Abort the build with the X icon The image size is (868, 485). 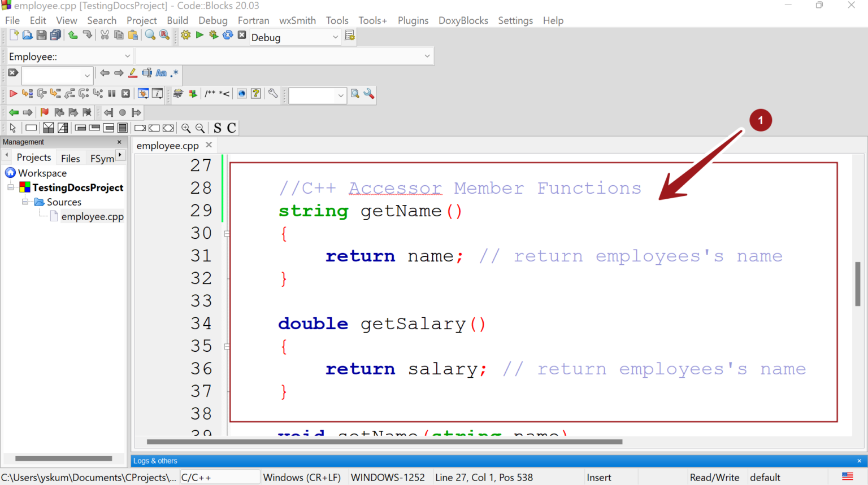tap(241, 34)
